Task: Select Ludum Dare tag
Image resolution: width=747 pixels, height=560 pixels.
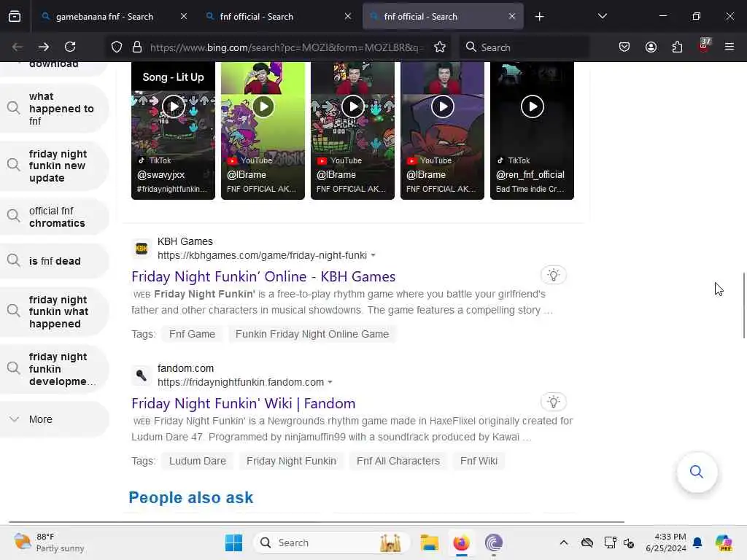Action: [x=197, y=461]
